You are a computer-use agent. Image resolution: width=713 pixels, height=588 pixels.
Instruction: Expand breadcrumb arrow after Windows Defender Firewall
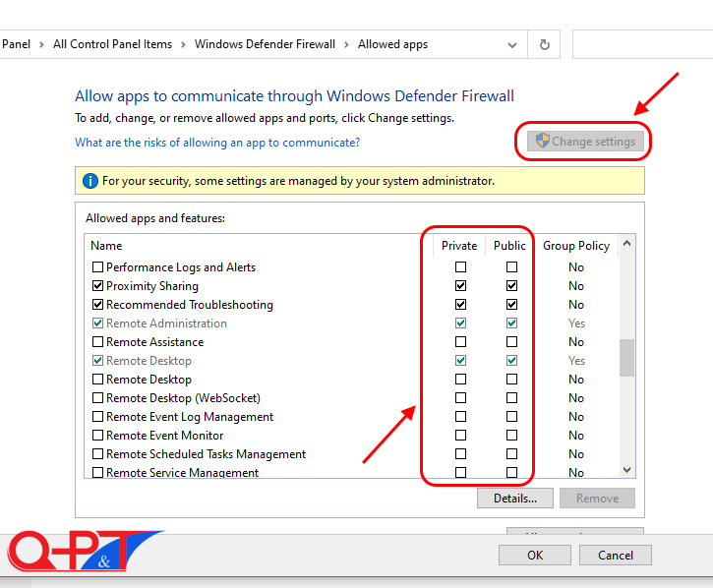[x=346, y=44]
